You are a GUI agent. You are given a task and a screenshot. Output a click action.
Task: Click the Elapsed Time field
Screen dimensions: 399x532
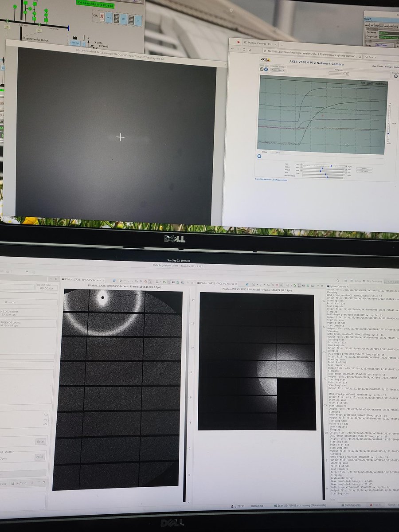(x=47, y=288)
